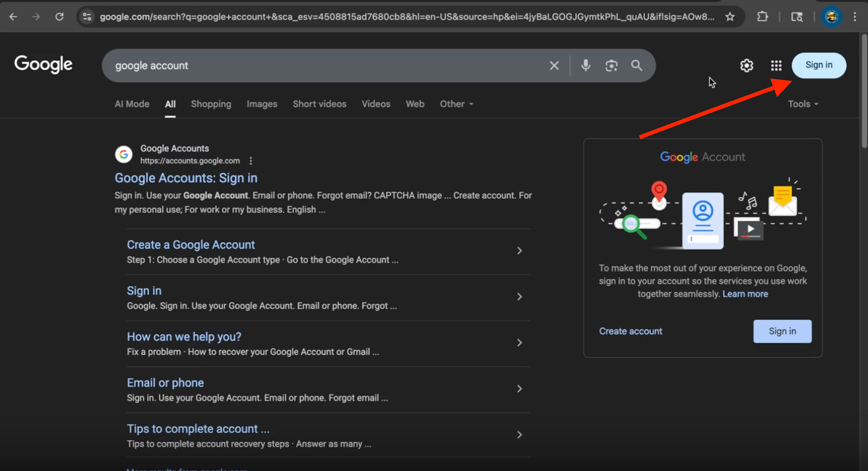Click the https://accounts.google.com URL text

point(190,161)
